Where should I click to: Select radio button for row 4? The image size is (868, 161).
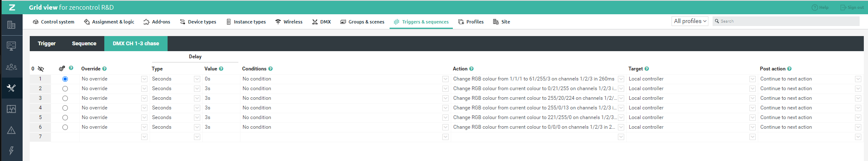[65, 108]
